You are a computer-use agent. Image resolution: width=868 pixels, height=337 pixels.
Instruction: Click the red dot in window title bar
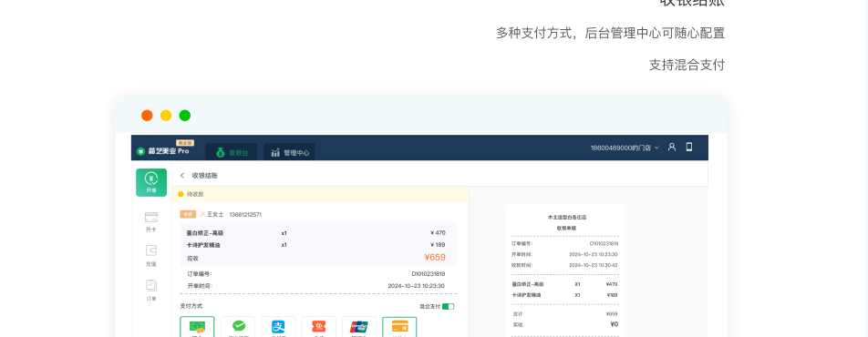pyautogui.click(x=147, y=115)
